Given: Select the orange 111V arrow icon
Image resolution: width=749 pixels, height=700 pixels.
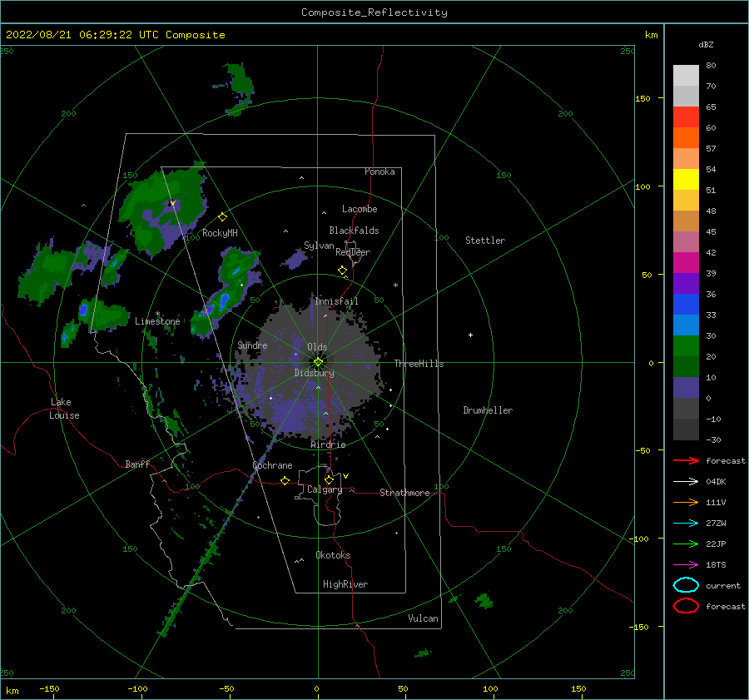Looking at the screenshot, I should 686,502.
